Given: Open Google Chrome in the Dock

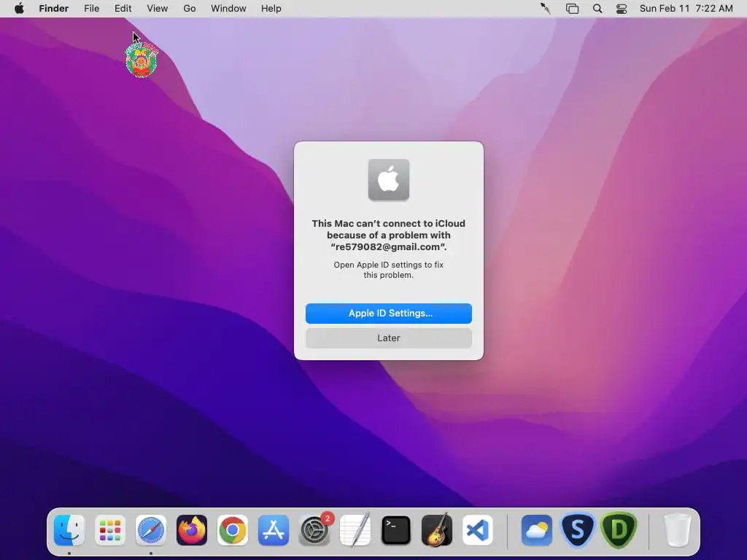Looking at the screenshot, I should 233,530.
